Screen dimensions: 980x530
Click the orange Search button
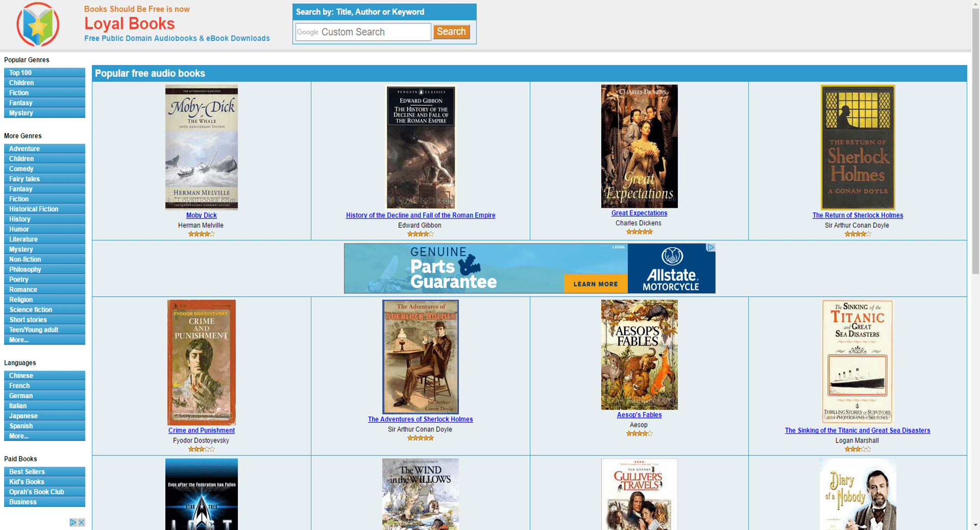(x=451, y=32)
